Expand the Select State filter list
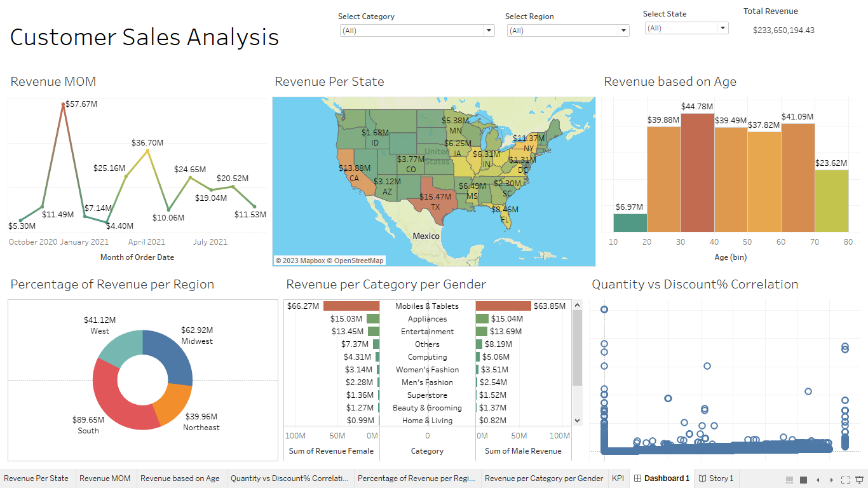This screenshot has height=488, width=868. (x=722, y=27)
